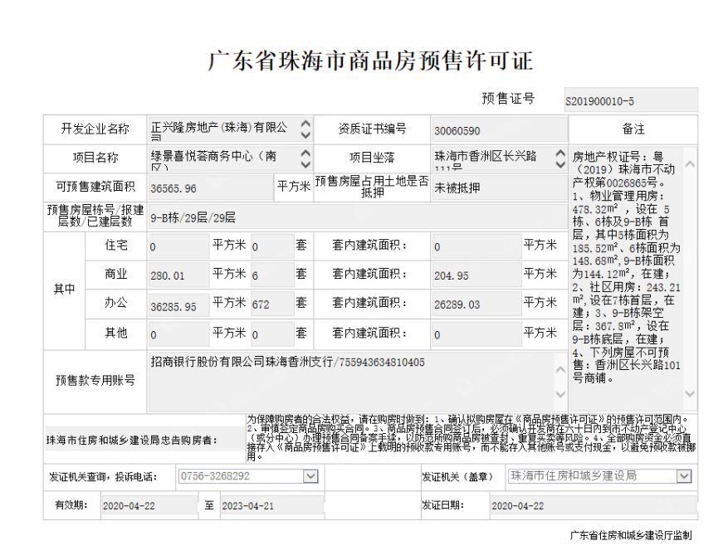This screenshot has height=560, width=728.
Task: Open the issuing authority dropdown
Action: (683, 476)
